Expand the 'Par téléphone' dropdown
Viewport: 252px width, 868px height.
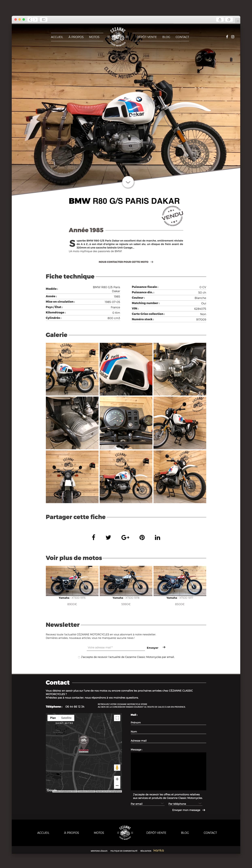pos(185,804)
